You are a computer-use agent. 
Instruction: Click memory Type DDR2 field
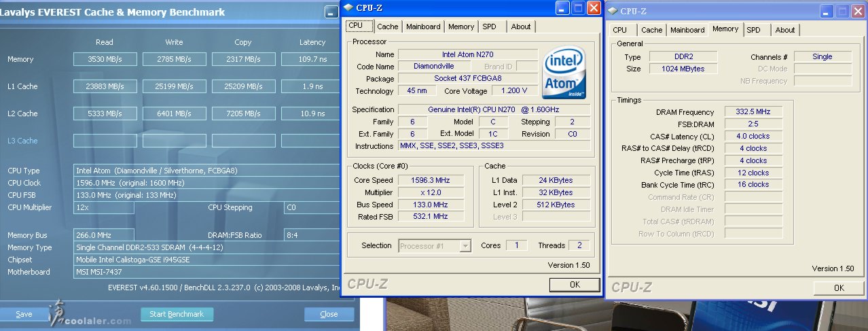point(684,57)
